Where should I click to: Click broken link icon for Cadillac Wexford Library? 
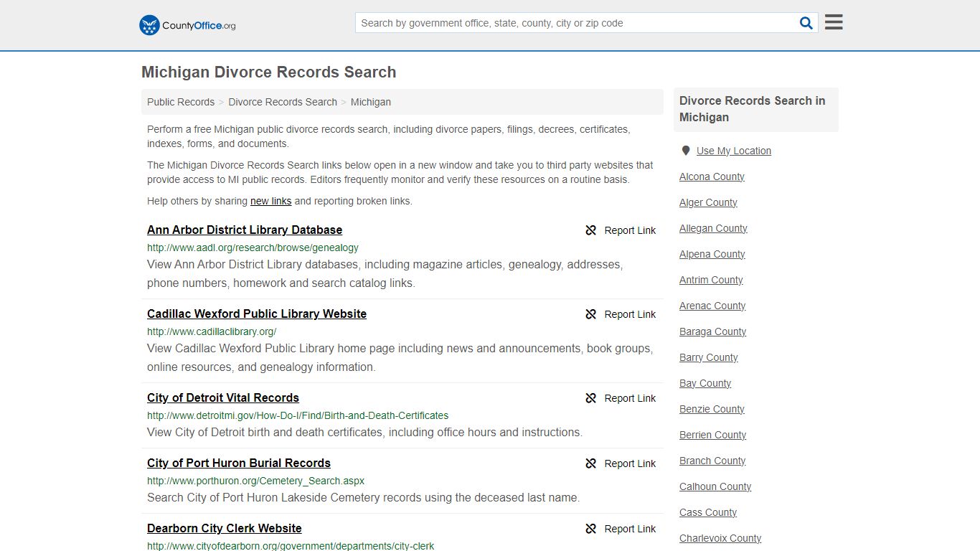[x=591, y=314]
